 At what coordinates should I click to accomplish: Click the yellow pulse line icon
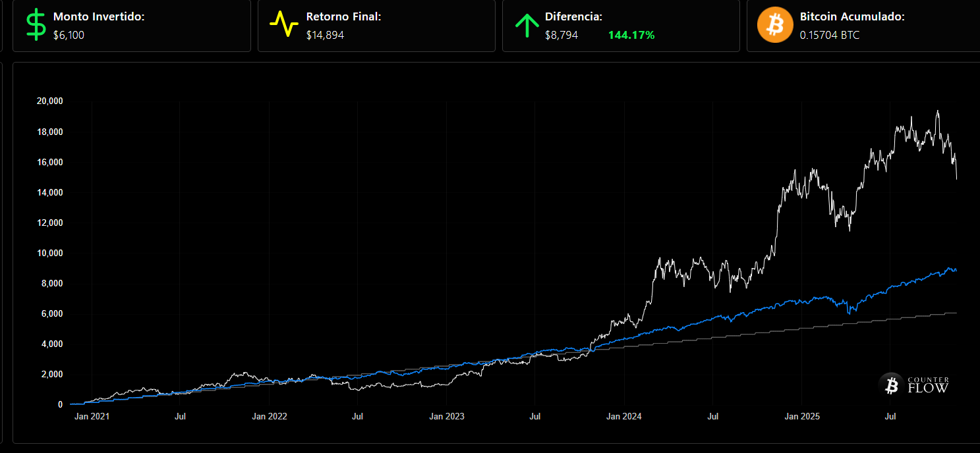click(284, 25)
